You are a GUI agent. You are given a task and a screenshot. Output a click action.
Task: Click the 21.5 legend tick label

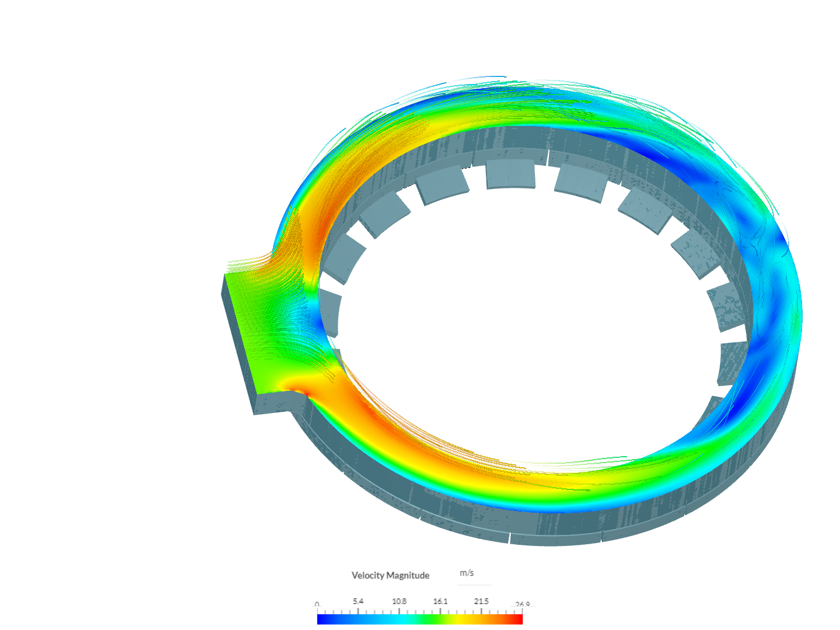[481, 601]
